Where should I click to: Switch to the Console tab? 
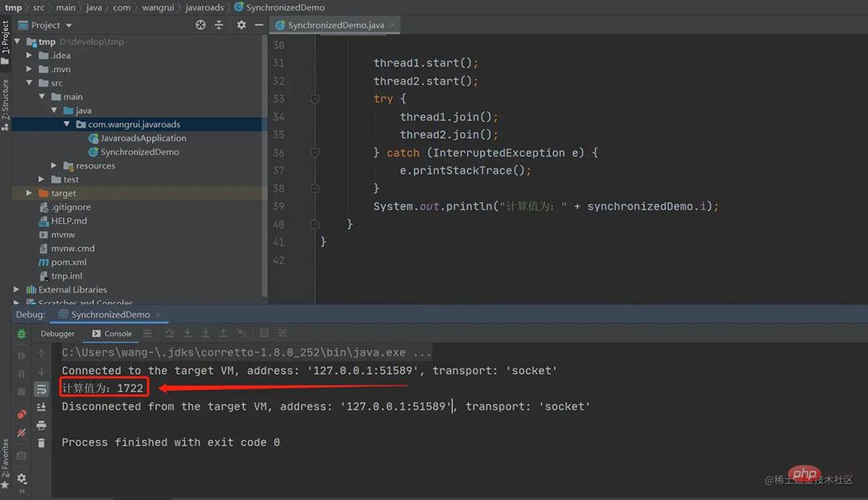pyautogui.click(x=112, y=334)
